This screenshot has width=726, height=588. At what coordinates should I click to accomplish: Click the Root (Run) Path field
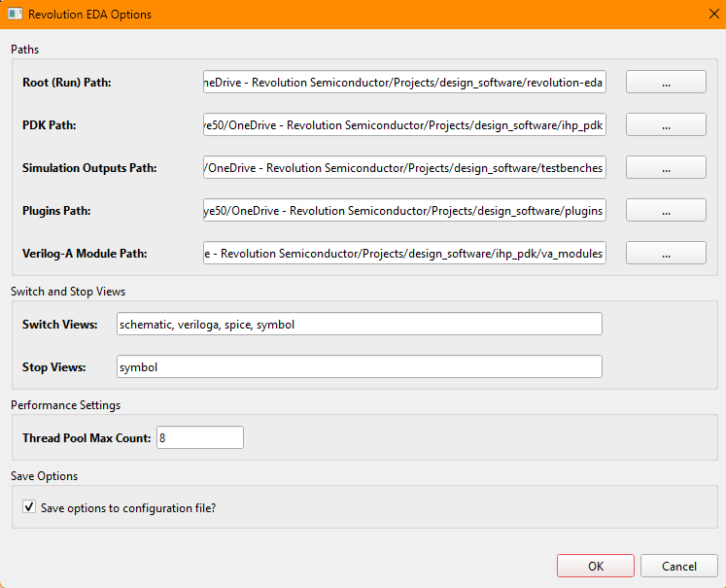point(404,82)
